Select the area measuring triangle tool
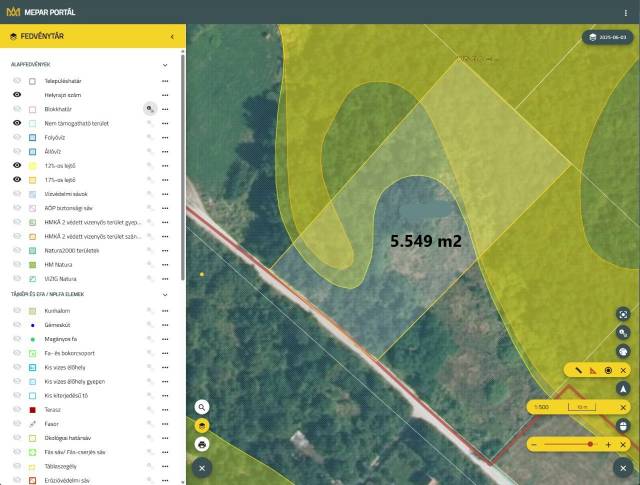Screen dimensions: 640x485 593,370
